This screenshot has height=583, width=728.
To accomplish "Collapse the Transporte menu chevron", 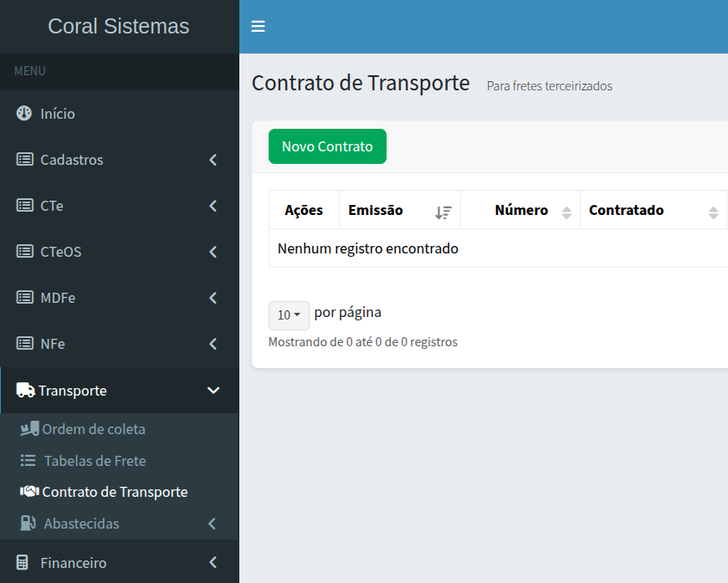I will 213,391.
